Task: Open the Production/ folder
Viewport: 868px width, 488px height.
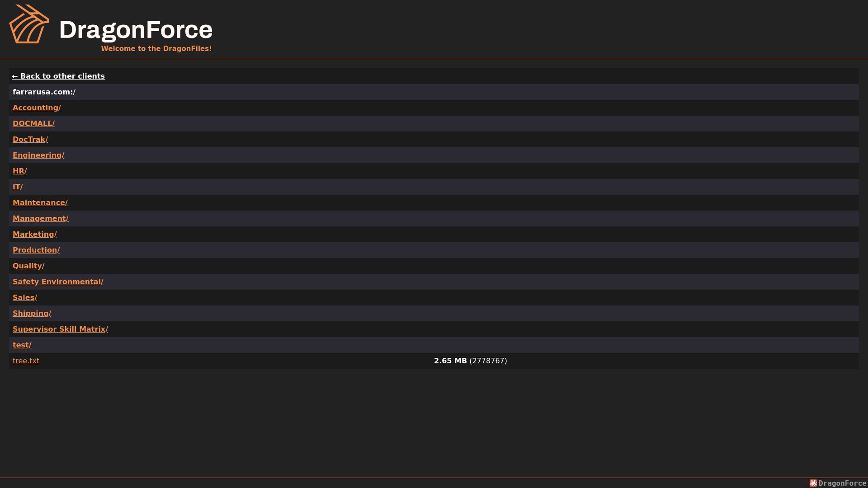Action: point(36,250)
